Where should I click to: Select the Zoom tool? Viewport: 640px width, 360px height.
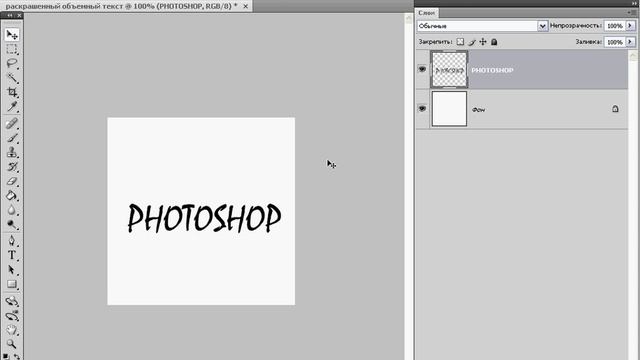pos(12,344)
